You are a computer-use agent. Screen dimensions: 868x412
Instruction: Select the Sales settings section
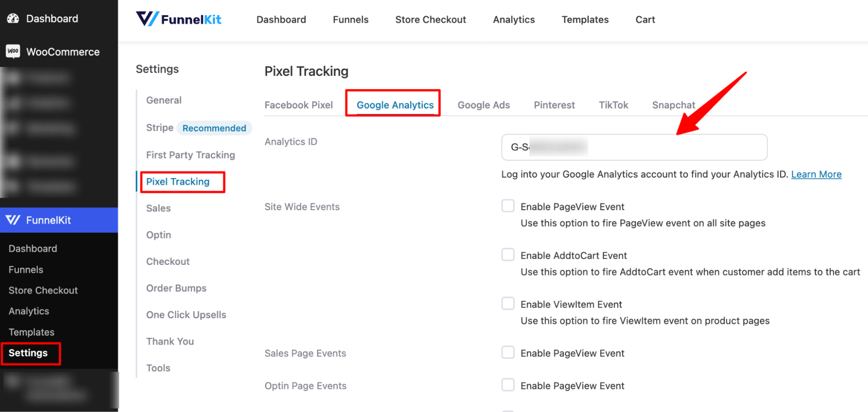[158, 208]
